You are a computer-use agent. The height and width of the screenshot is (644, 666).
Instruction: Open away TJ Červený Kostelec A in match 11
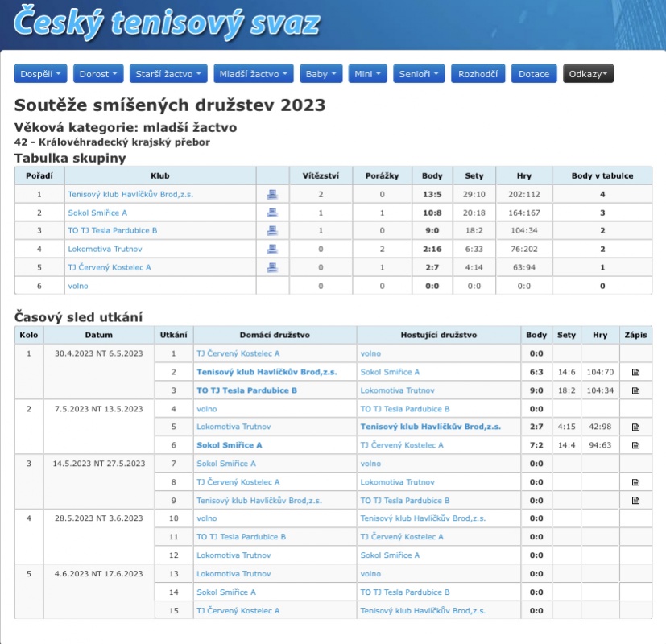coord(402,537)
